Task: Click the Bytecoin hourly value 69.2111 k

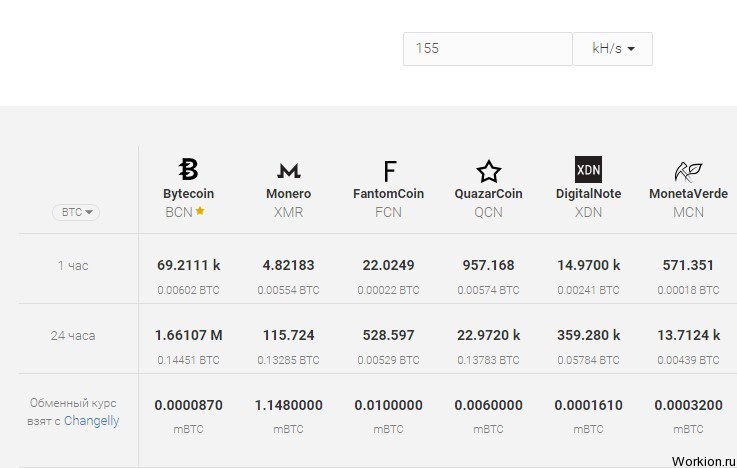Action: pyautogui.click(x=188, y=265)
